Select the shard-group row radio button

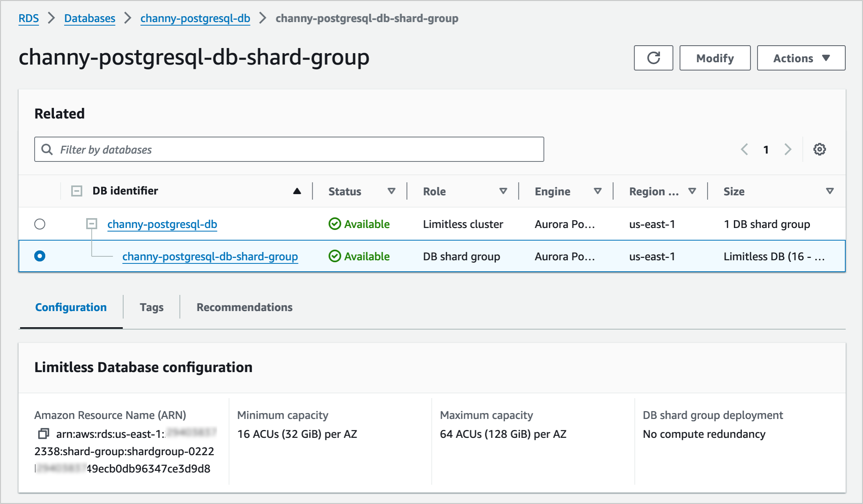pos(40,256)
